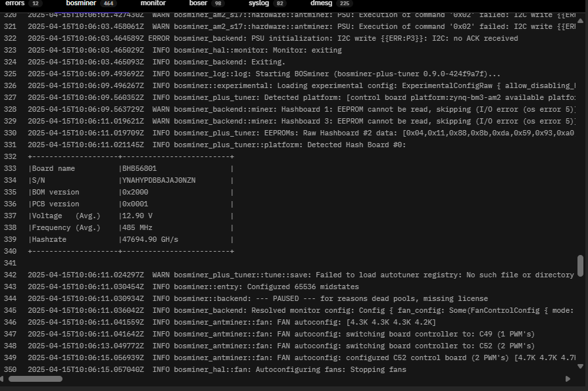Select the 'Loading experimental config' line
The image size is (588, 391).
(x=301, y=86)
